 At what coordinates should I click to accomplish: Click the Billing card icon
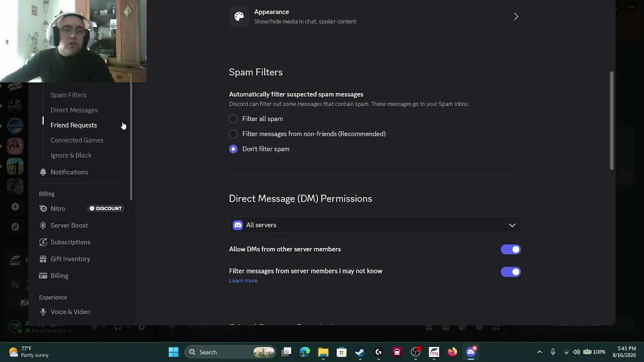coord(43,276)
